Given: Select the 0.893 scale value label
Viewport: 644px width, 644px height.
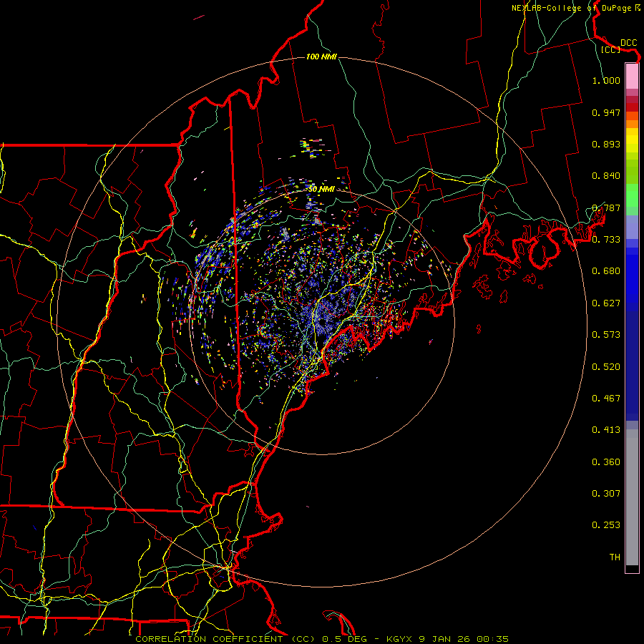Looking at the screenshot, I should (606, 144).
